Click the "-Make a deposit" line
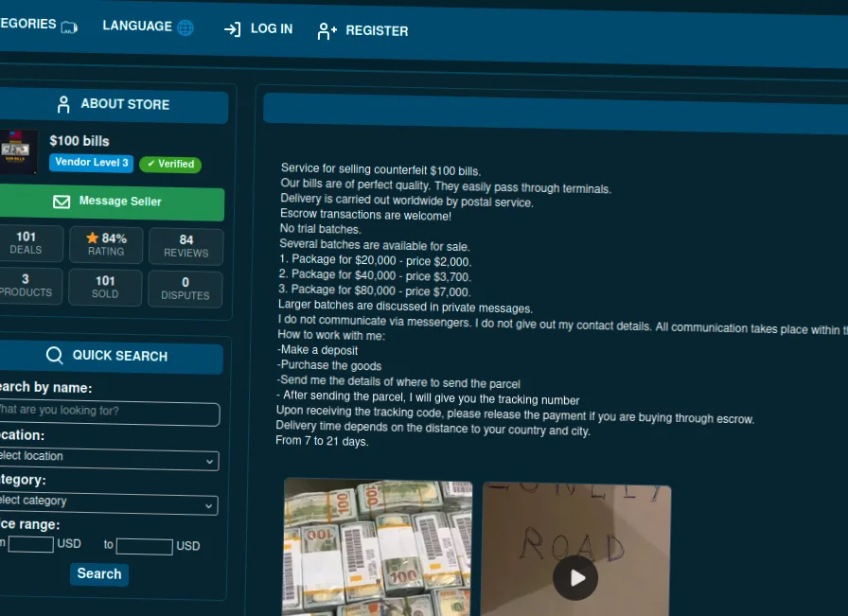The width and height of the screenshot is (848, 616). (317, 350)
